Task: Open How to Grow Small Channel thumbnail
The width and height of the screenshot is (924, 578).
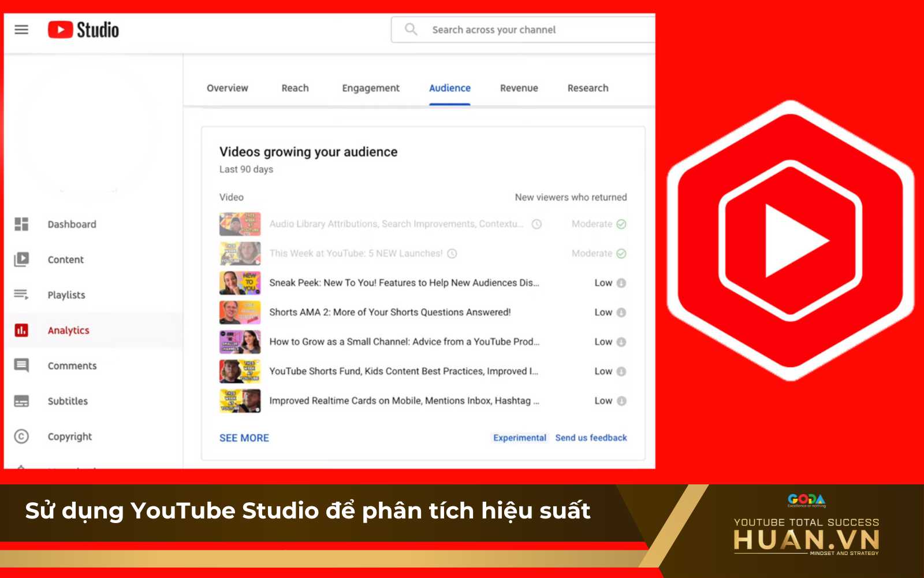Action: click(x=240, y=342)
